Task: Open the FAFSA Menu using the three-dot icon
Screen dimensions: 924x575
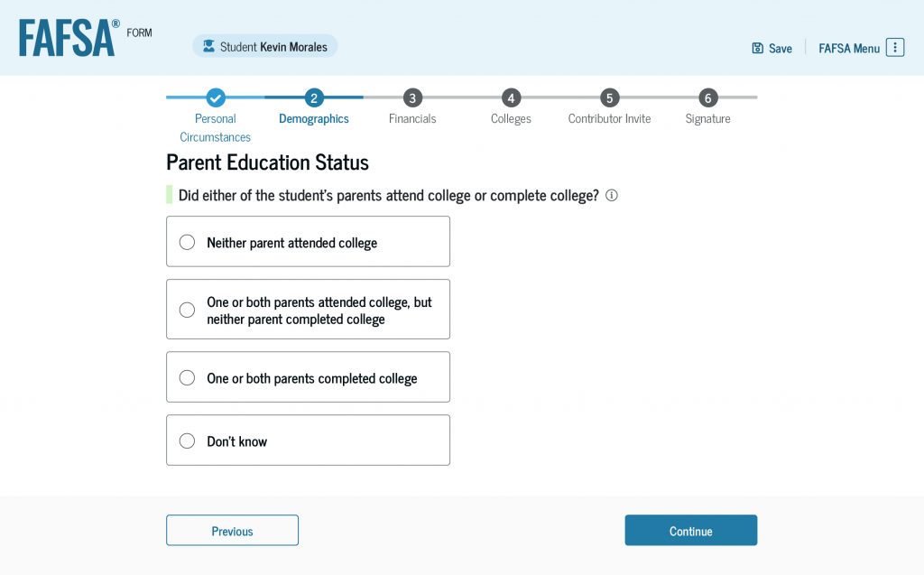Action: coord(894,47)
